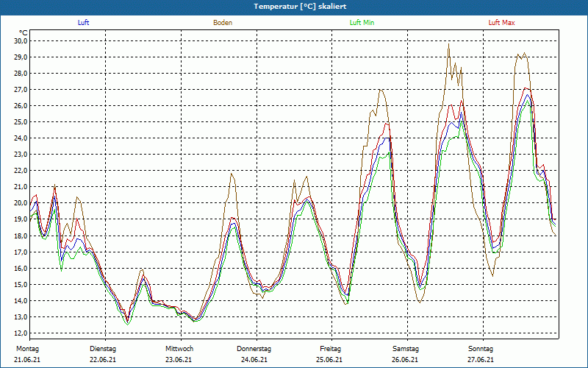Click the red Luft Max legend label

(501, 23)
